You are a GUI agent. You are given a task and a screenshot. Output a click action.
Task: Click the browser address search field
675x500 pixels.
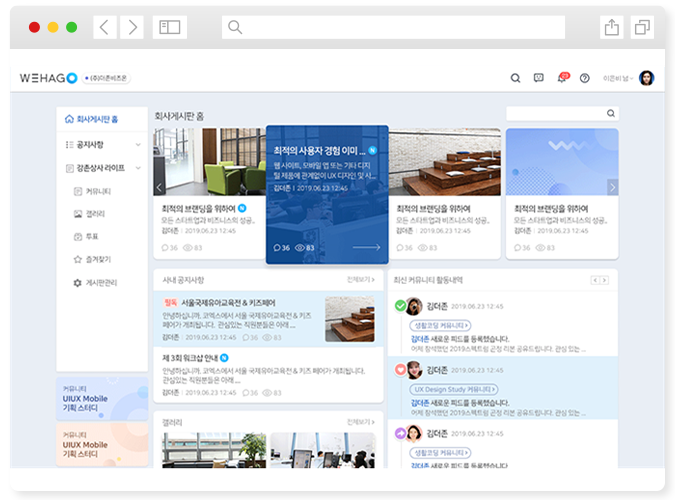coord(393,27)
